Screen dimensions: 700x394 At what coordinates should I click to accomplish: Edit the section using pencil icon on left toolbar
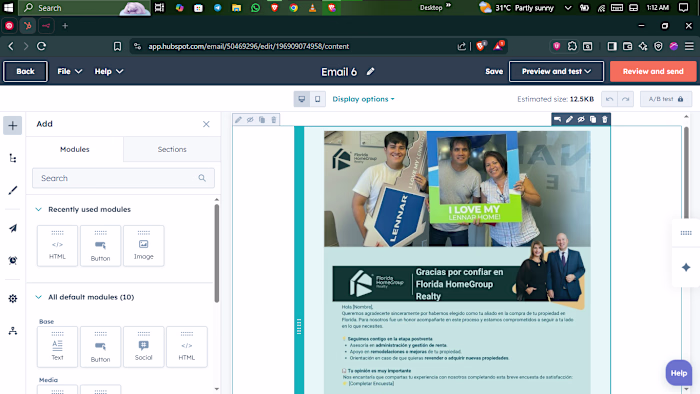(238, 120)
